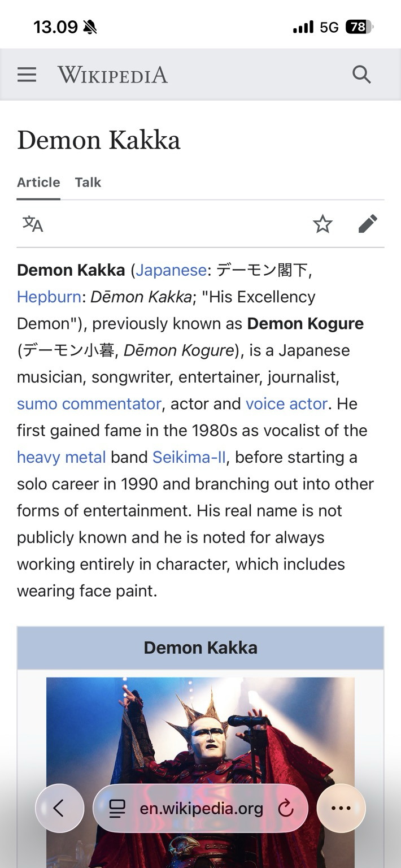Star this article to watchlist

pos(322,224)
